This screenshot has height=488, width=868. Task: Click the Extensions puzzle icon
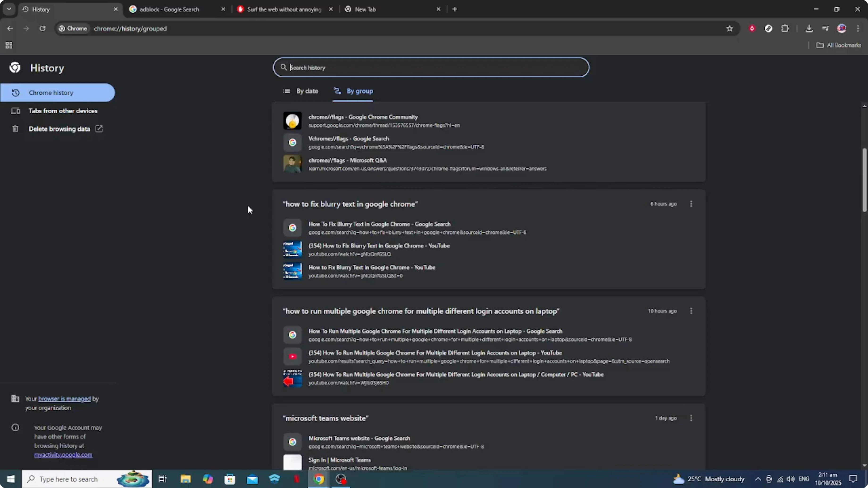785,28
